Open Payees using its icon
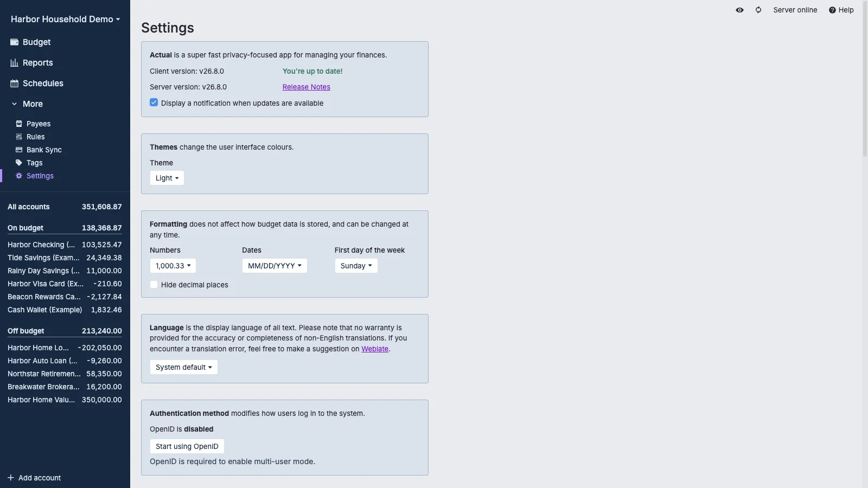This screenshot has width=868, height=488. (19, 124)
